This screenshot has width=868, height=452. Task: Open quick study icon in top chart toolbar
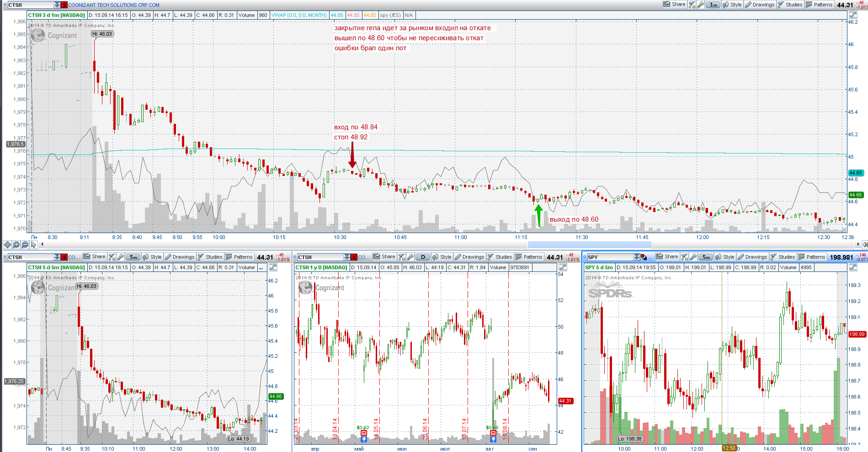pyautogui.click(x=692, y=5)
